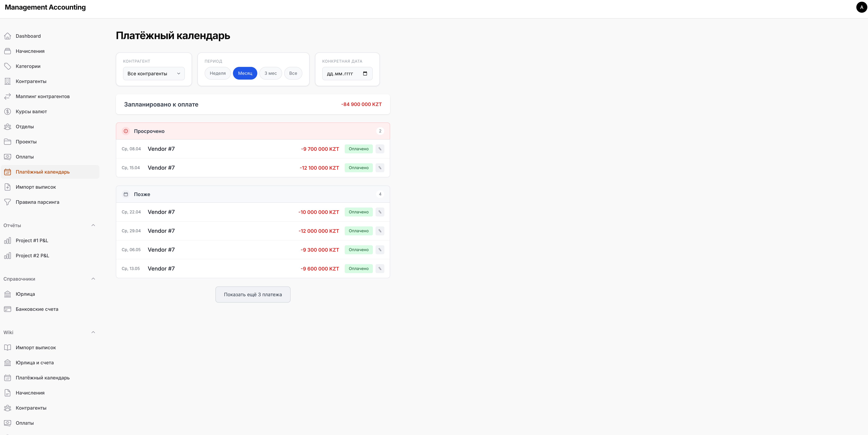
Task: Select the Неделя period option
Action: [218, 74]
